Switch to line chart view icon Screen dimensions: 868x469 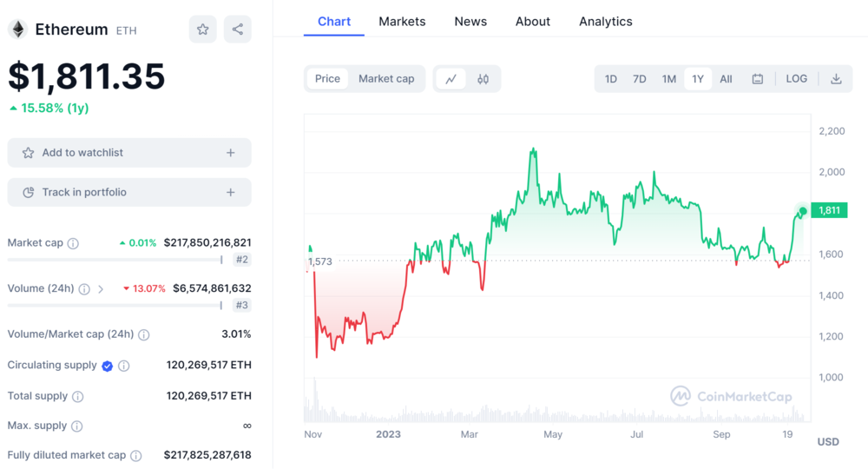[450, 79]
